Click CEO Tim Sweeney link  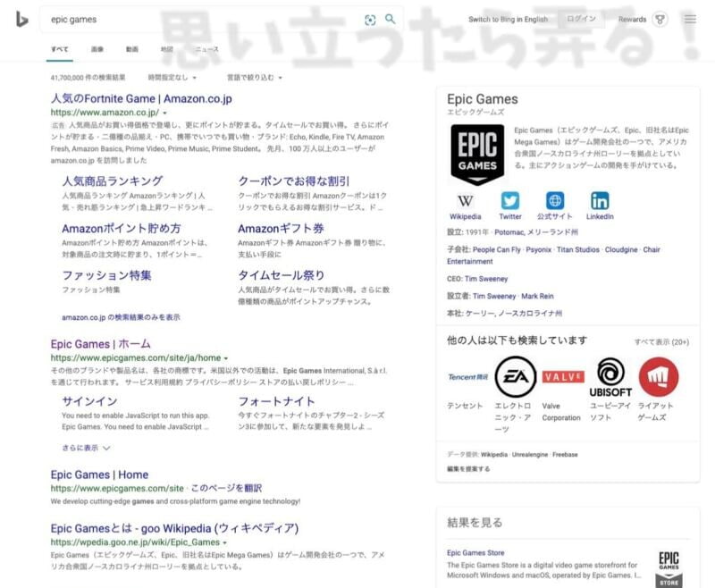pyautogui.click(x=486, y=279)
